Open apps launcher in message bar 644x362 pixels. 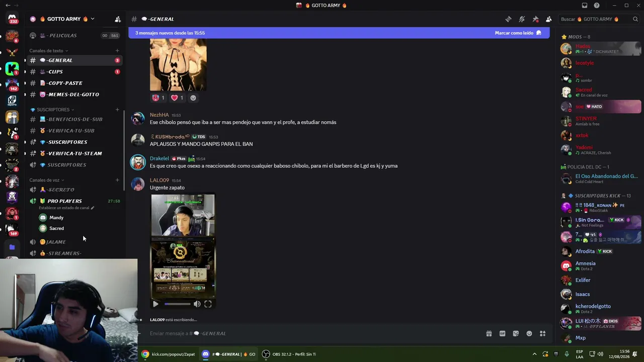tap(542, 333)
